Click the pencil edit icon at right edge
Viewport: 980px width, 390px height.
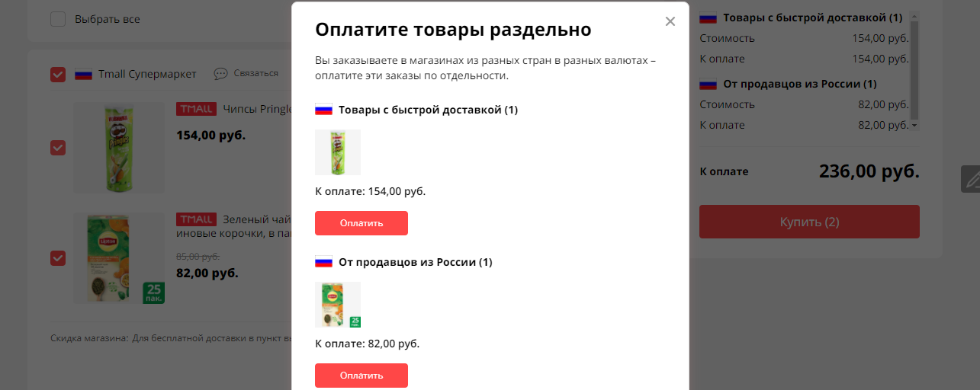pyautogui.click(x=971, y=179)
